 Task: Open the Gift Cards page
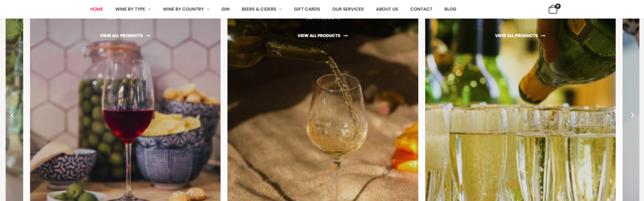pyautogui.click(x=307, y=9)
